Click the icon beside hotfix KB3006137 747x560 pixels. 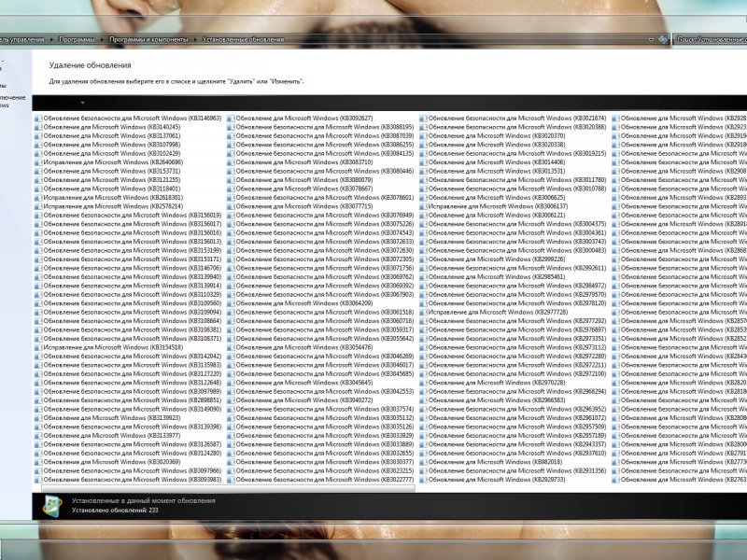click(423, 206)
